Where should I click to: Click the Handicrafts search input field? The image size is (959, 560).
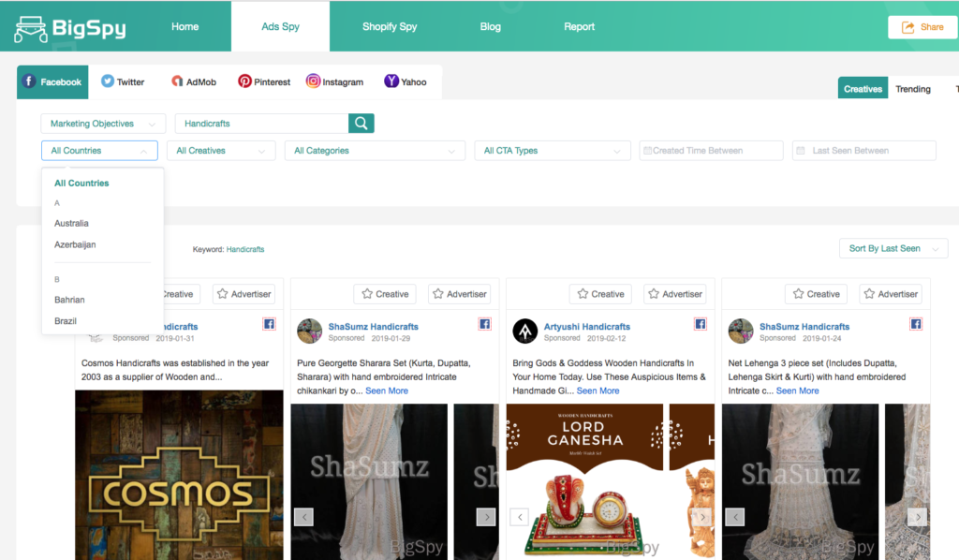(262, 124)
